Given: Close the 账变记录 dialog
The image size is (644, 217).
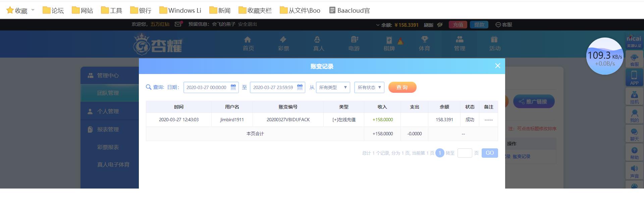Looking at the screenshot, I should pyautogui.click(x=498, y=66).
